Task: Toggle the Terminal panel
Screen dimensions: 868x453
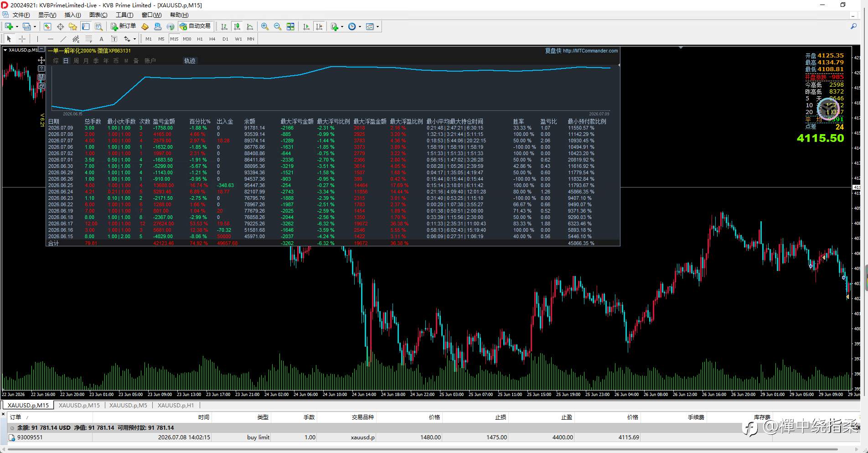Action: coord(86,26)
